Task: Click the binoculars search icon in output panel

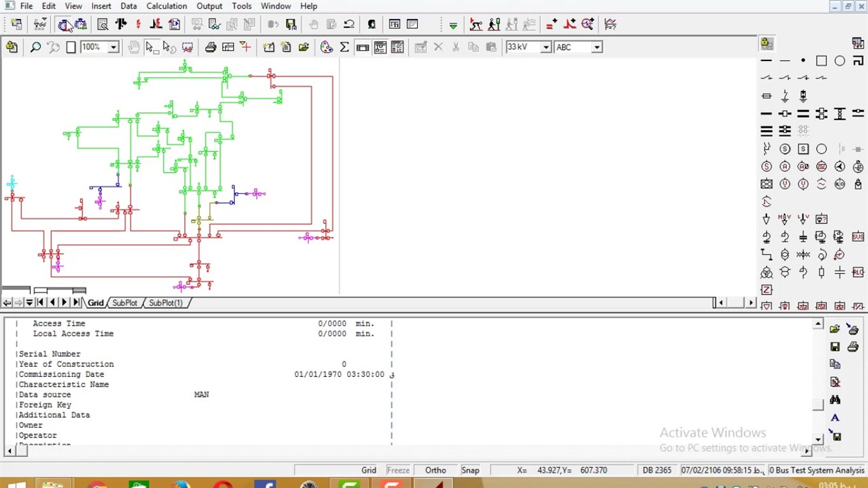Action: point(835,400)
